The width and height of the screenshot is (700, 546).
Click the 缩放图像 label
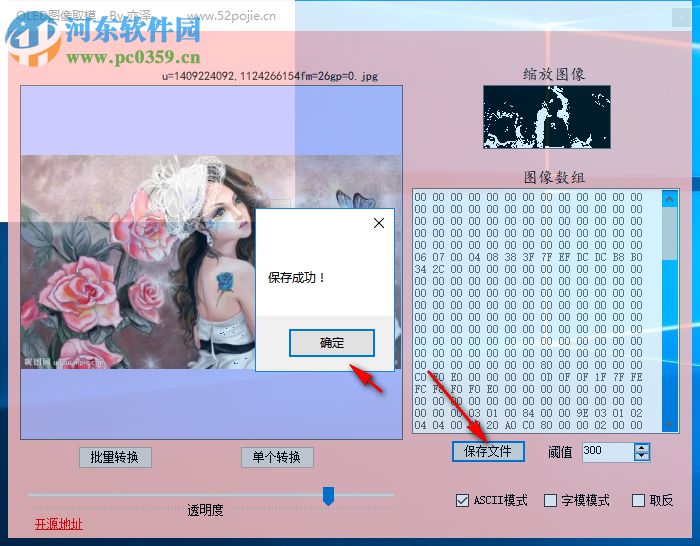pyautogui.click(x=554, y=75)
